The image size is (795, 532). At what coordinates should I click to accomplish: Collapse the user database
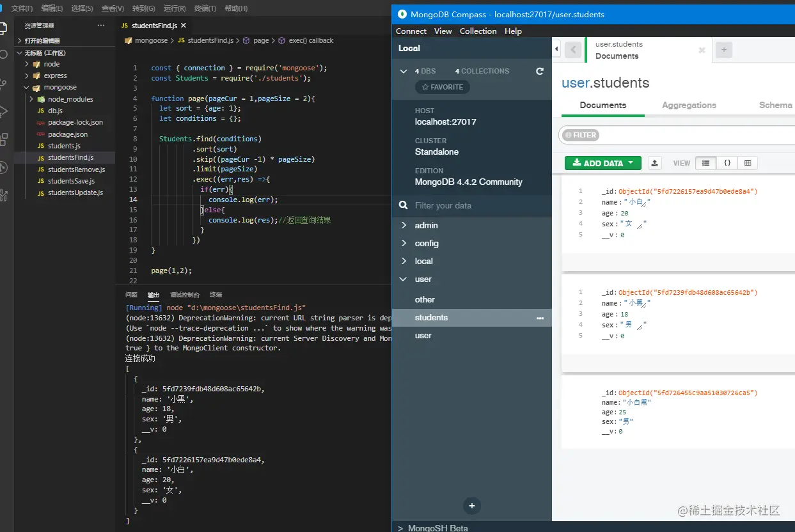[404, 279]
